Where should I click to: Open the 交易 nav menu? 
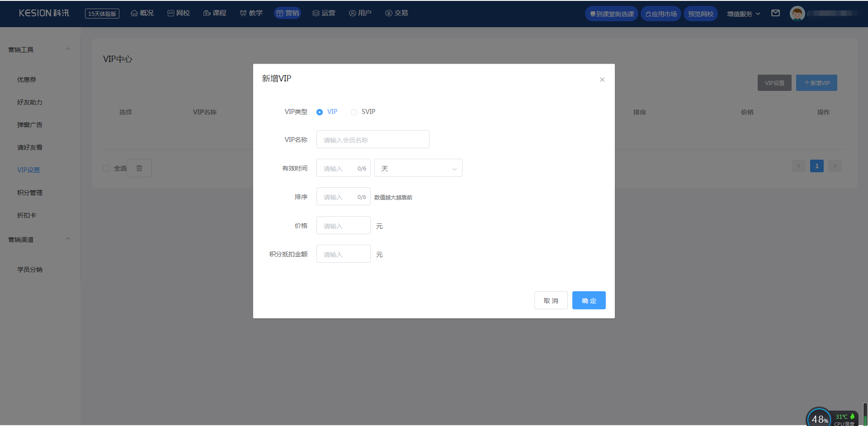click(396, 13)
